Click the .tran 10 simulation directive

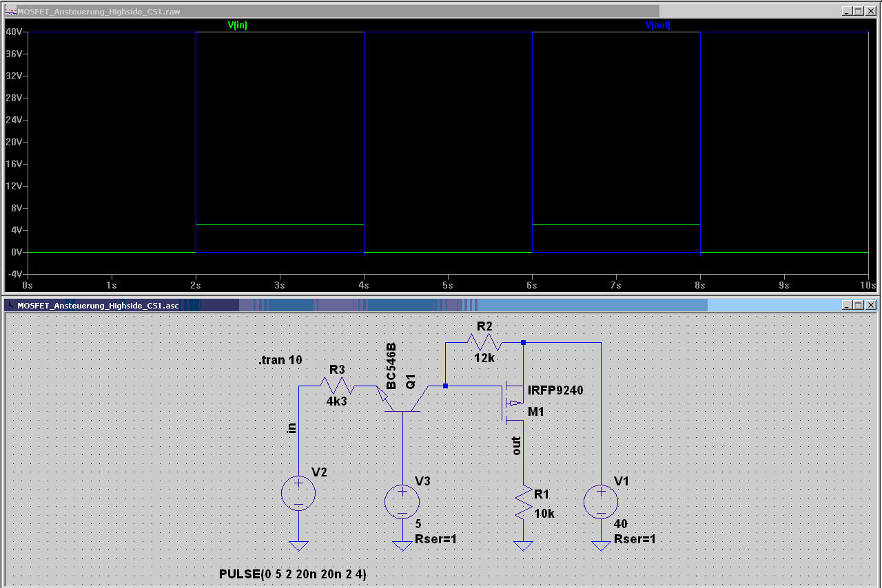[x=280, y=360]
